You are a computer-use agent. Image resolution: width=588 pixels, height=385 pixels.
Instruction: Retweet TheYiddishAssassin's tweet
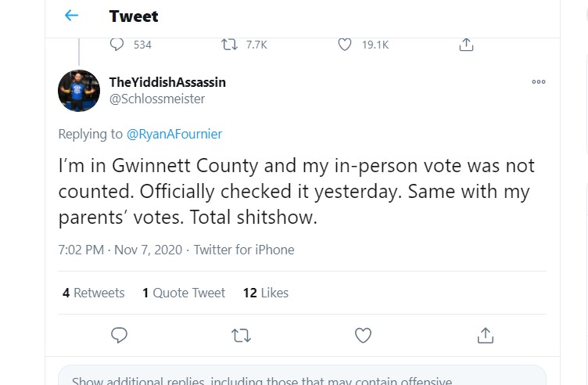coord(241,336)
